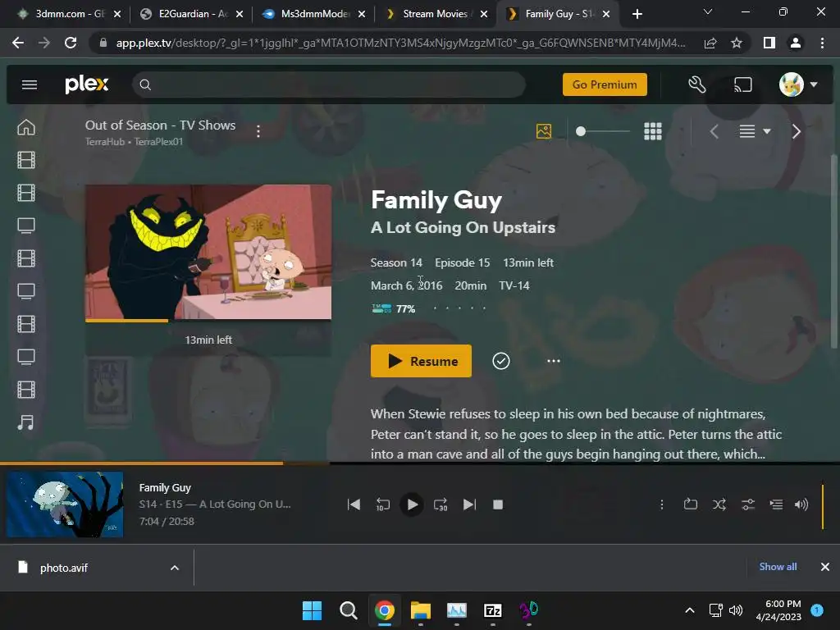Mark episode as watched checkmark
840x630 pixels.
[x=501, y=361]
